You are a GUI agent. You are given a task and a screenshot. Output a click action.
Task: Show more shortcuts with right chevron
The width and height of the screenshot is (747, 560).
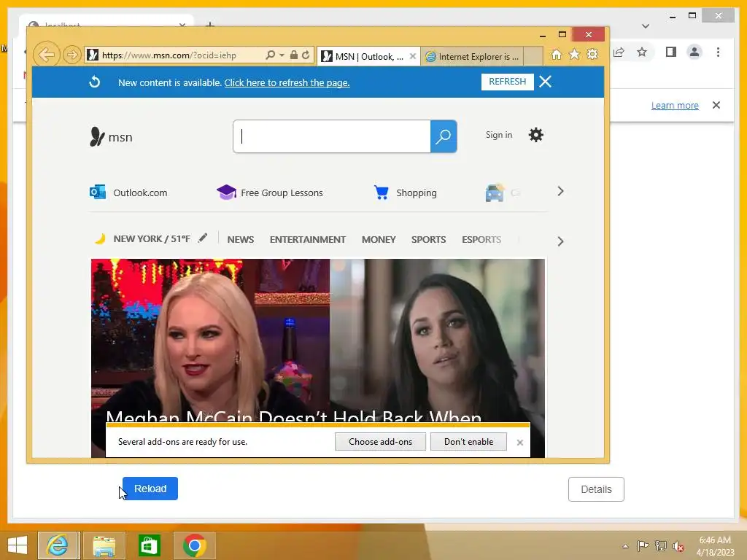[x=560, y=192]
